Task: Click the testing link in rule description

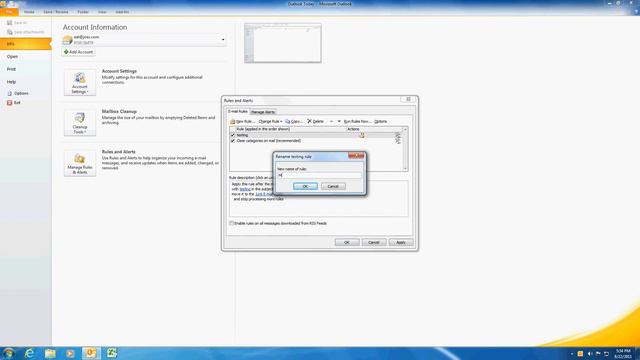Action: click(x=245, y=189)
